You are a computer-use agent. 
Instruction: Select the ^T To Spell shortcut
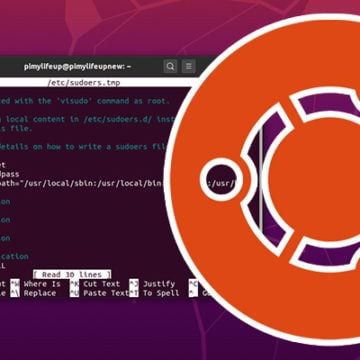point(154,293)
